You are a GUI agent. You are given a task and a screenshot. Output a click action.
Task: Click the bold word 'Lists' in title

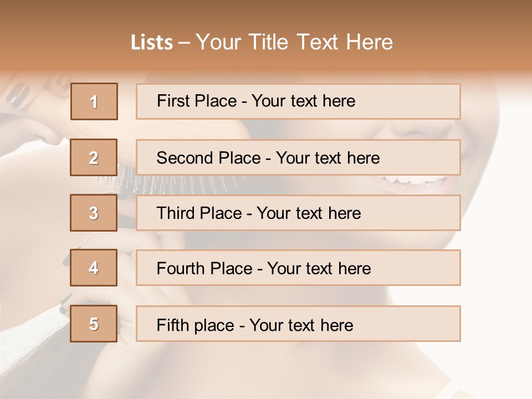(152, 42)
